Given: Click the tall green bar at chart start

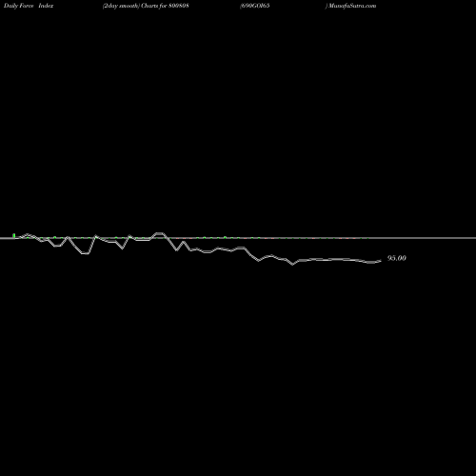Looking at the screenshot, I should (x=14, y=235).
